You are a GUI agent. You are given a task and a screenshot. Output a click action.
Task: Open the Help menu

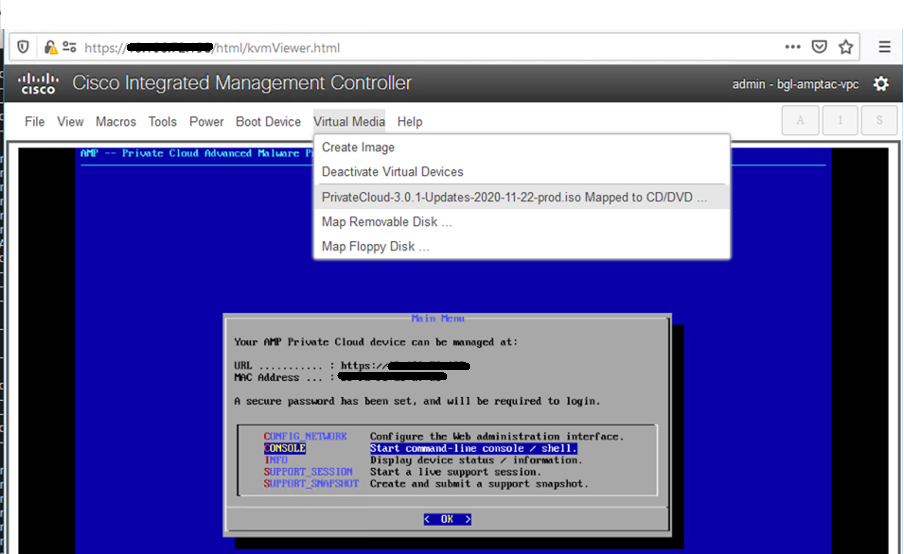click(x=410, y=122)
